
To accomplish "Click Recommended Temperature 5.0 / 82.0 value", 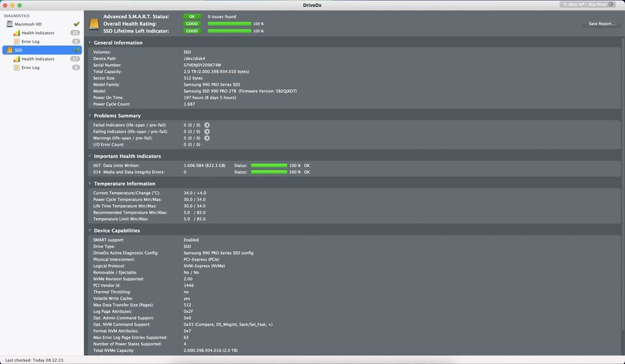I will coord(194,213).
